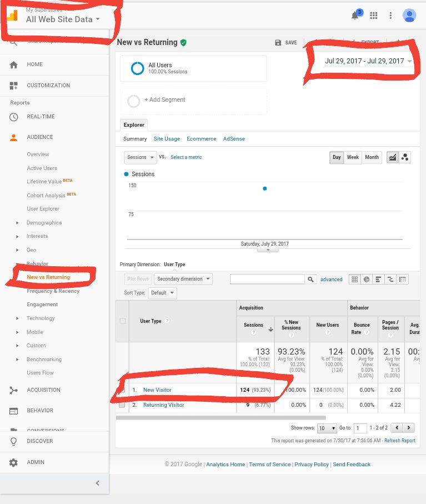Viewport: 426px width, 504px height.
Task: Click the table search input field
Action: click(x=267, y=280)
